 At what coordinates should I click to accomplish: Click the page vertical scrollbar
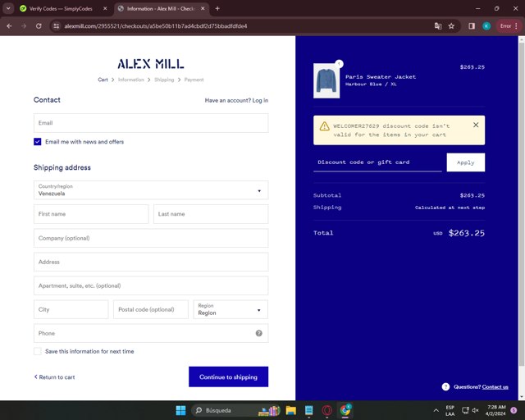[x=522, y=204]
